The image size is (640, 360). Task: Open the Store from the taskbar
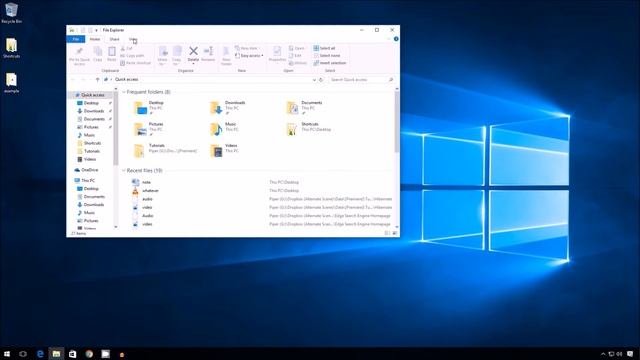click(x=73, y=354)
